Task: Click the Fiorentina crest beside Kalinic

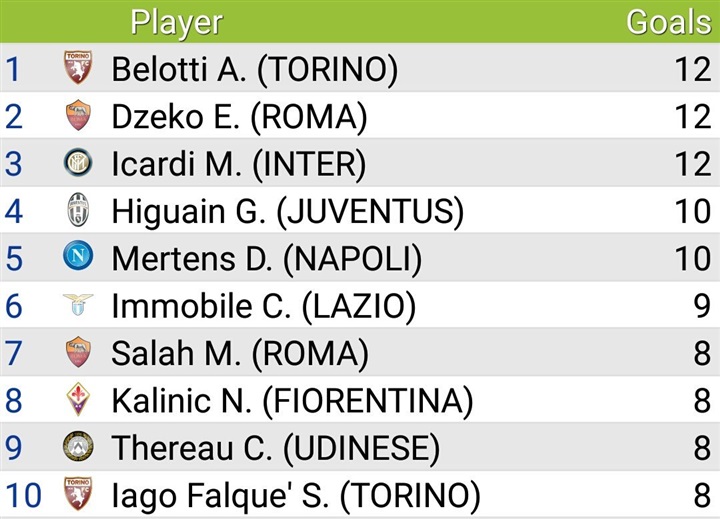Action: [x=77, y=400]
